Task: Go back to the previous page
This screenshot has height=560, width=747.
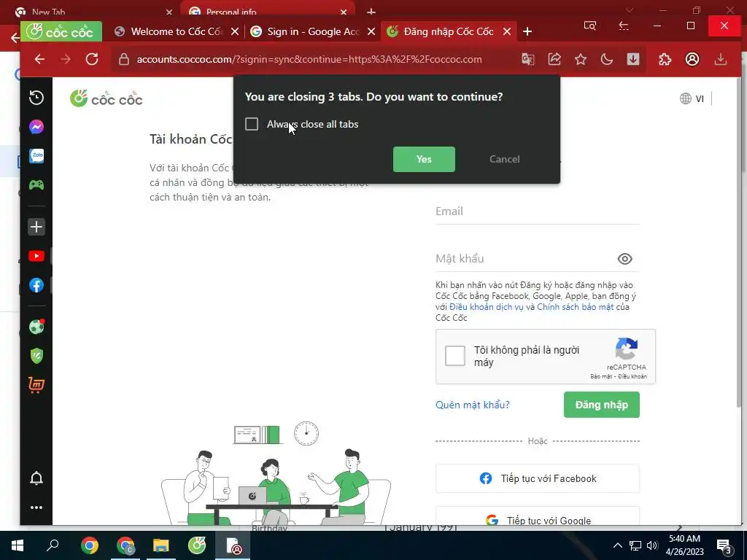Action: [39, 59]
